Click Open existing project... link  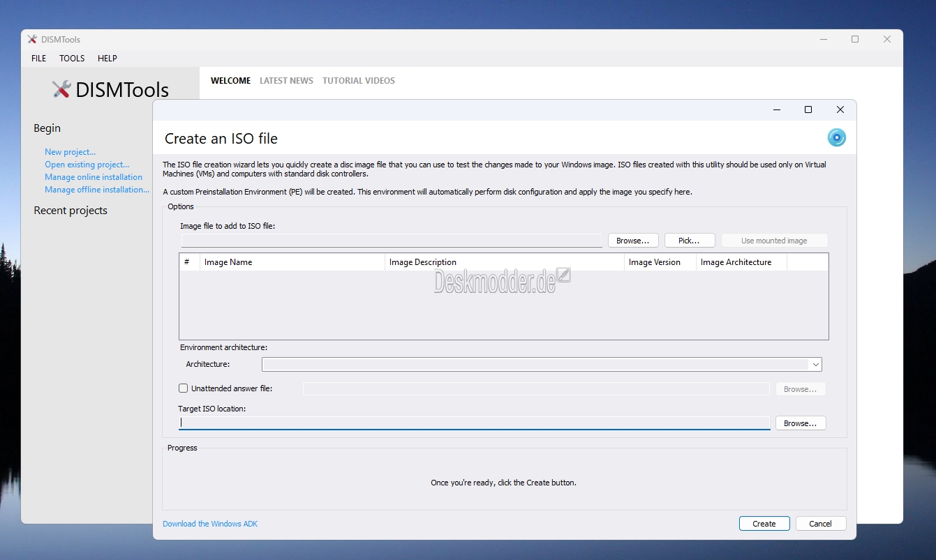tap(87, 165)
